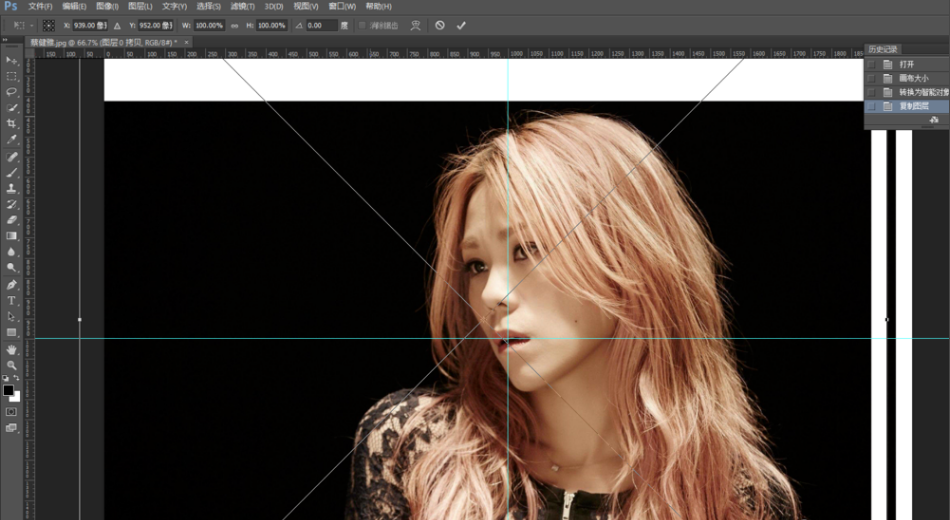This screenshot has width=950, height=520.
Task: Click the Screen Mode icon
Action: (12, 428)
